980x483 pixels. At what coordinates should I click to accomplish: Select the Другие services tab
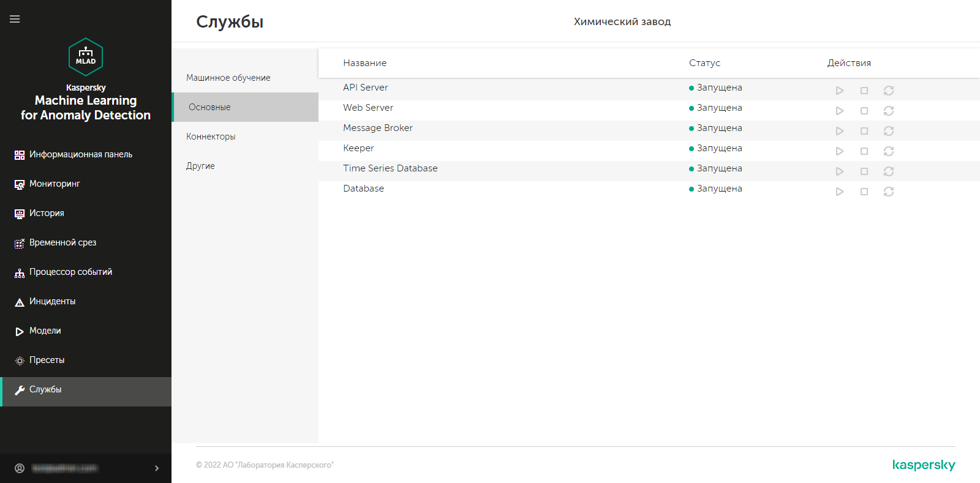tap(200, 166)
